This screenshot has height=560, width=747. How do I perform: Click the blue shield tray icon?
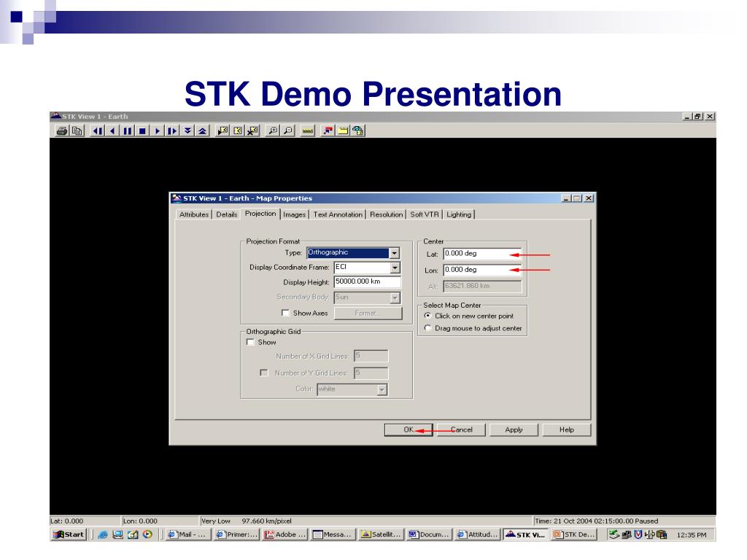(x=638, y=534)
